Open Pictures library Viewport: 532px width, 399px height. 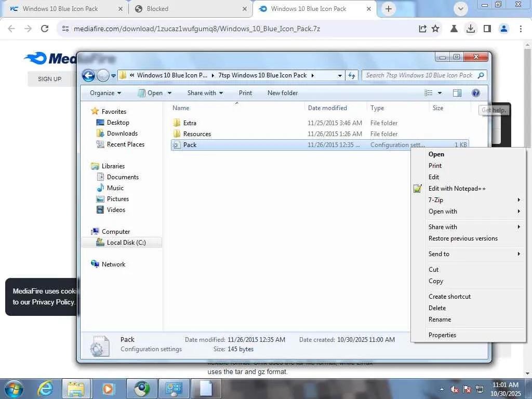118,199
